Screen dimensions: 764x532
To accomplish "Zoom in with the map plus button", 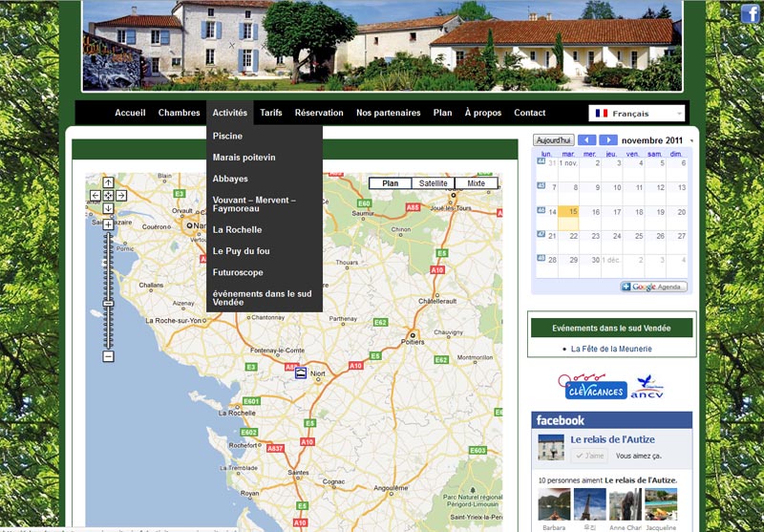I will pyautogui.click(x=108, y=224).
